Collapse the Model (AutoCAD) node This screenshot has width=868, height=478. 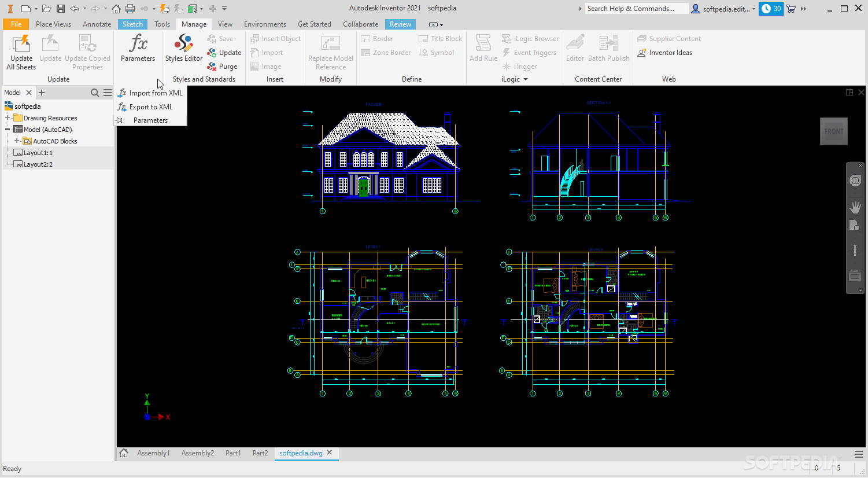coord(8,130)
